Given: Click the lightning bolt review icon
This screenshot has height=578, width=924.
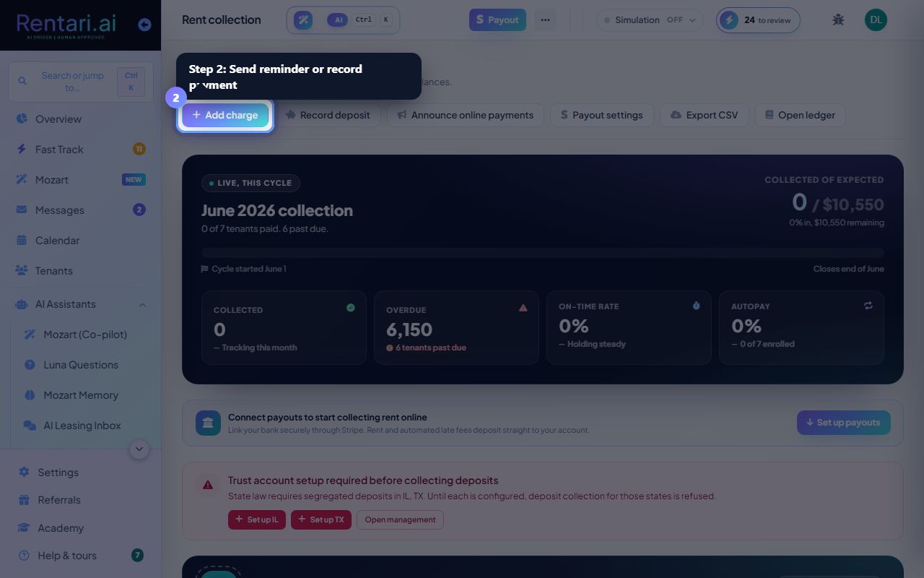Looking at the screenshot, I should [x=729, y=20].
